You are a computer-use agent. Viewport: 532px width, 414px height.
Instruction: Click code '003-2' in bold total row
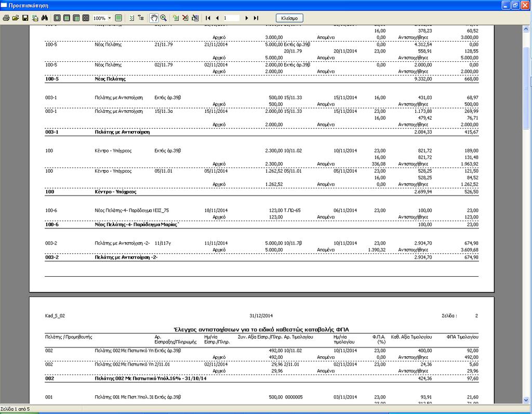(51, 257)
